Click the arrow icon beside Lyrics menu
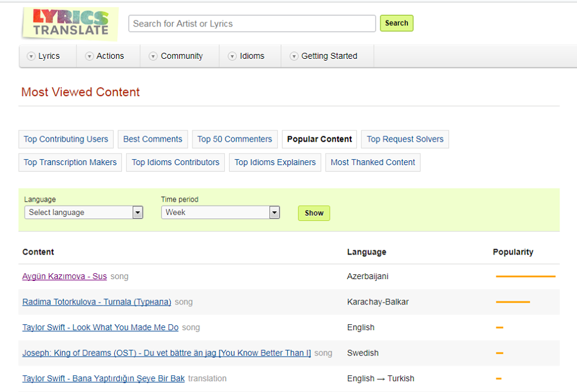 pos(31,56)
